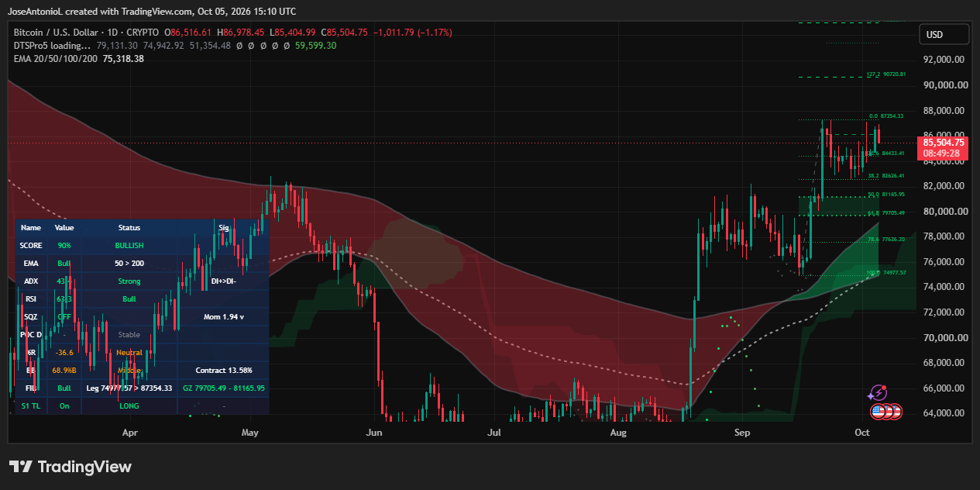Click the EMA 20/50/100/200 indicator legend
This screenshot has width=980, height=490.
coord(56,59)
